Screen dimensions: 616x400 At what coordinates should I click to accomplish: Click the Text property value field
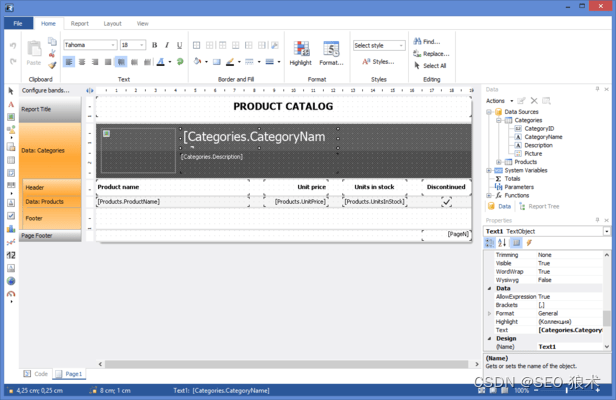click(570, 330)
